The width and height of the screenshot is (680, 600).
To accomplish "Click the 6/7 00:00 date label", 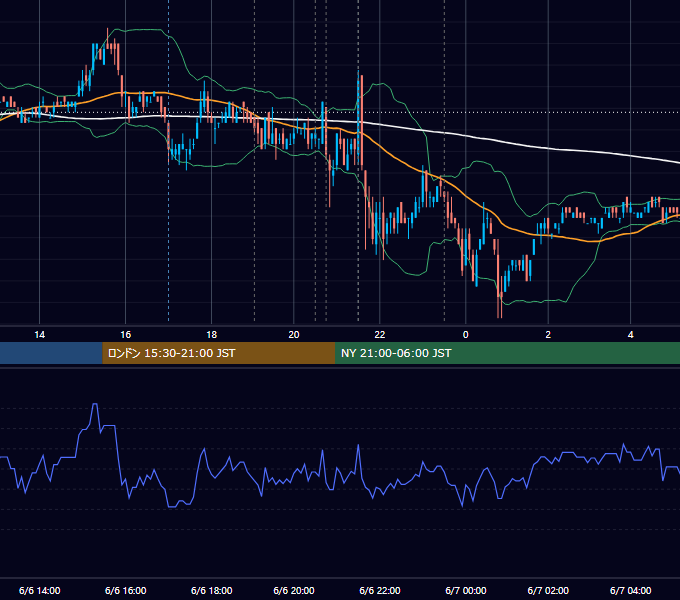I will coord(465,590).
